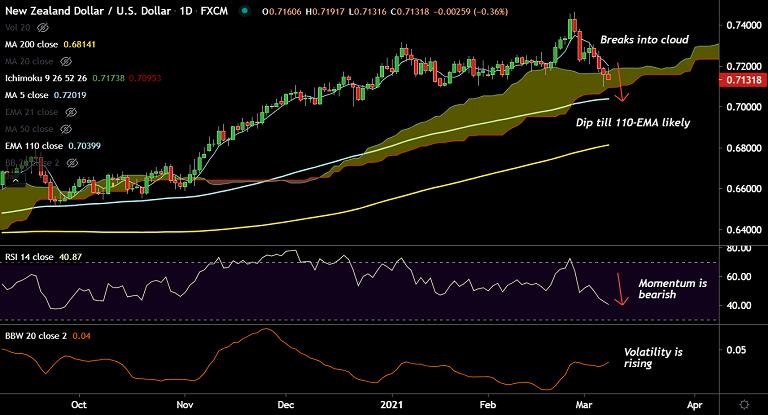The image size is (768, 415).
Task: Unhide the MA 20 close indicator
Action: point(67,59)
